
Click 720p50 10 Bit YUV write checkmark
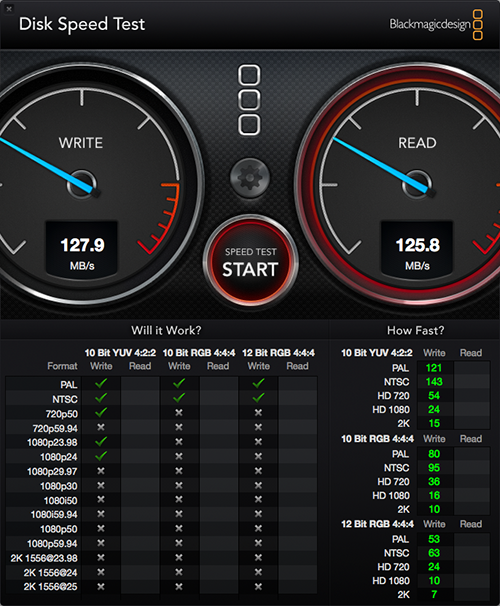(x=101, y=412)
